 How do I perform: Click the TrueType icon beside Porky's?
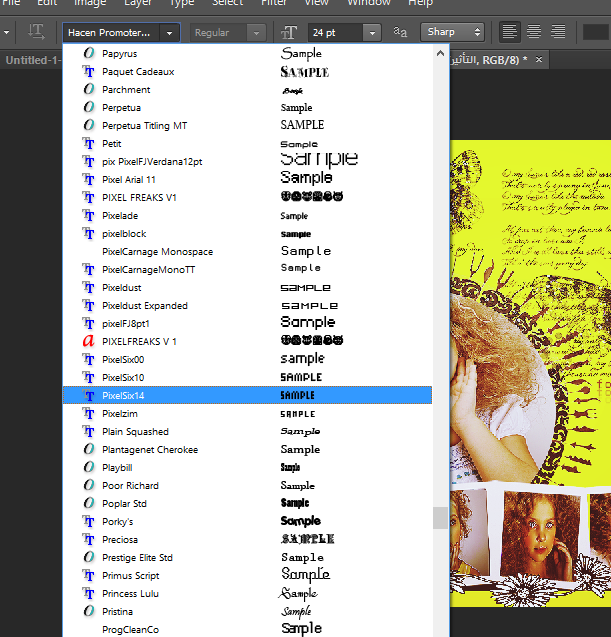pyautogui.click(x=89, y=522)
